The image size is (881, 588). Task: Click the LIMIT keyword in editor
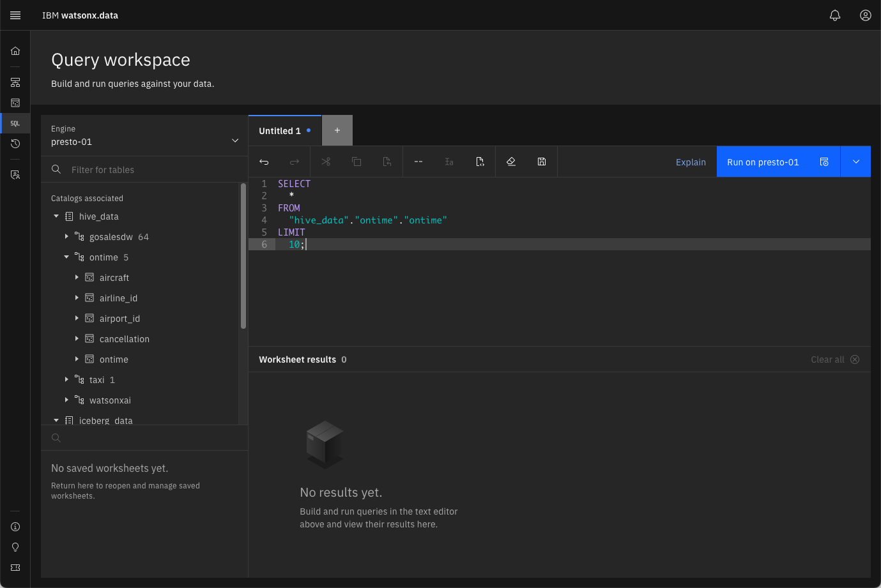point(291,232)
